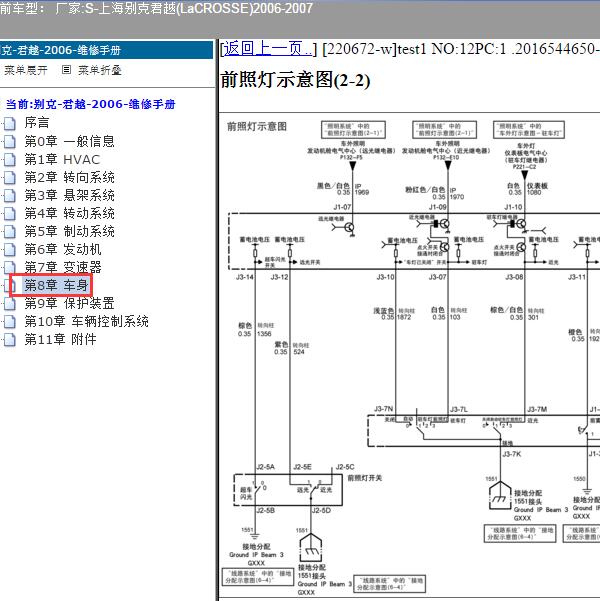Screen dimensions: 600x601
Task: Click the page icon beside 序言
Action: click(9, 123)
